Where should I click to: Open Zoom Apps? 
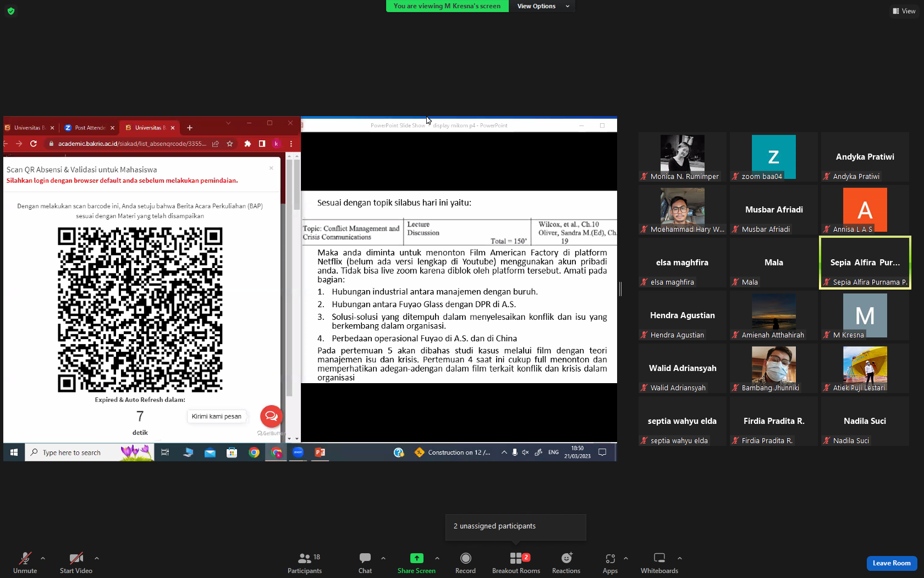click(610, 563)
